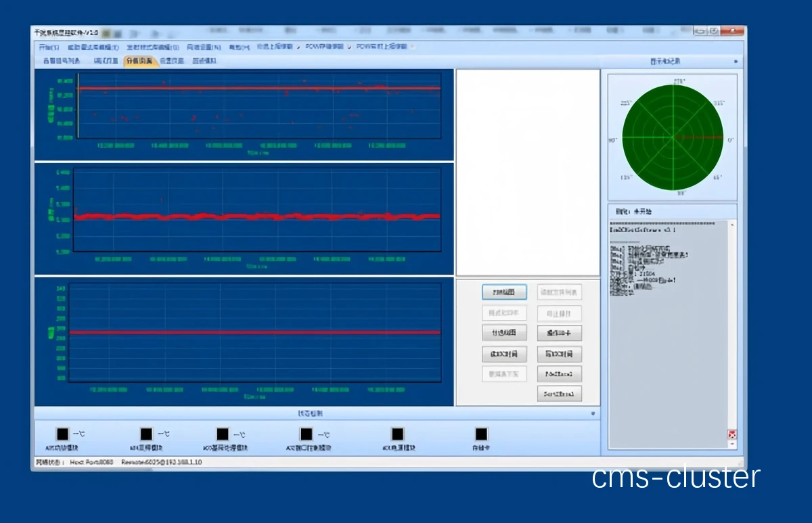Click the 电源模块 status indicator square

click(x=397, y=434)
